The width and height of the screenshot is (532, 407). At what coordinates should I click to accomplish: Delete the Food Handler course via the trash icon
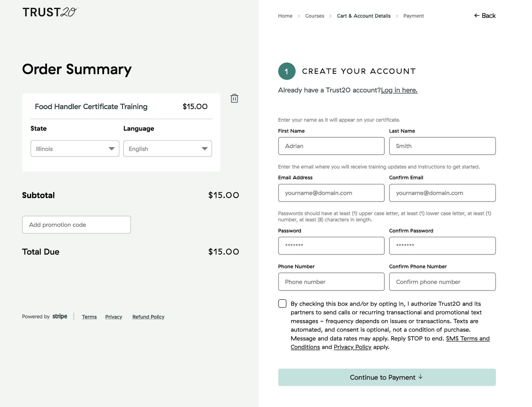(x=234, y=98)
